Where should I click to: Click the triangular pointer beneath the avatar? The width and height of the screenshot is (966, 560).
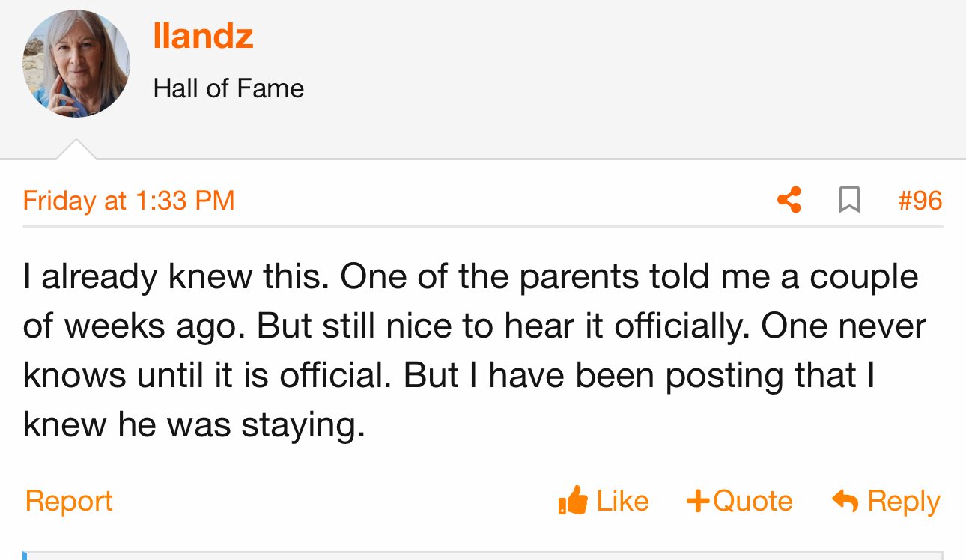pos(76,149)
